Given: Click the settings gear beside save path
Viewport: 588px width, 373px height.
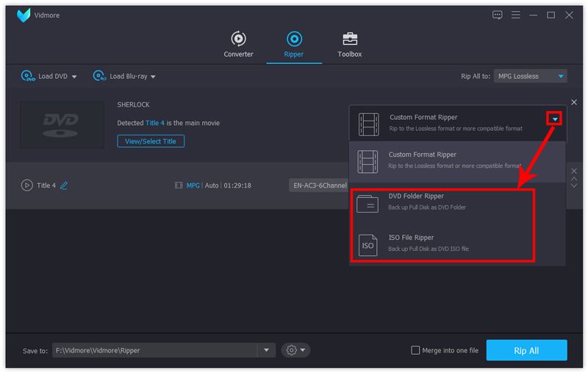Looking at the screenshot, I should [292, 350].
